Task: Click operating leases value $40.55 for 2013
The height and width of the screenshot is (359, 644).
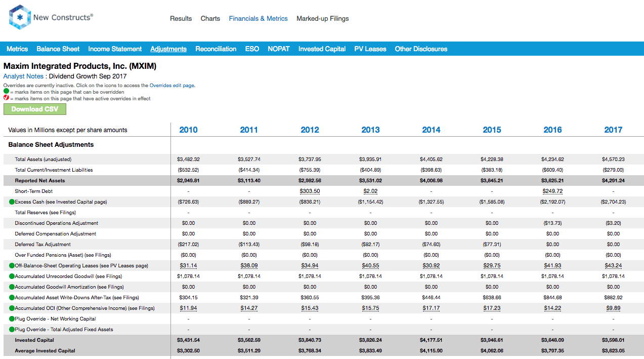Action: coord(370,266)
